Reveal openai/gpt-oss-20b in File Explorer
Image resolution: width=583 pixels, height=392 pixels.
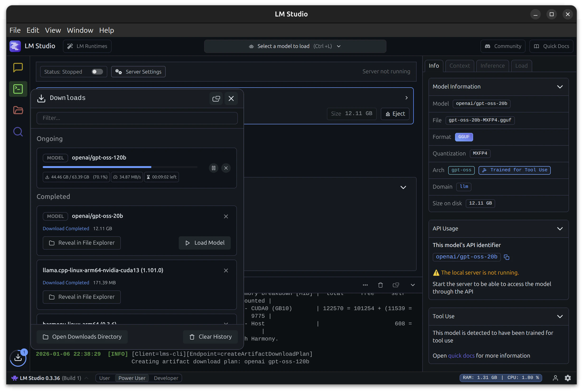tap(81, 243)
